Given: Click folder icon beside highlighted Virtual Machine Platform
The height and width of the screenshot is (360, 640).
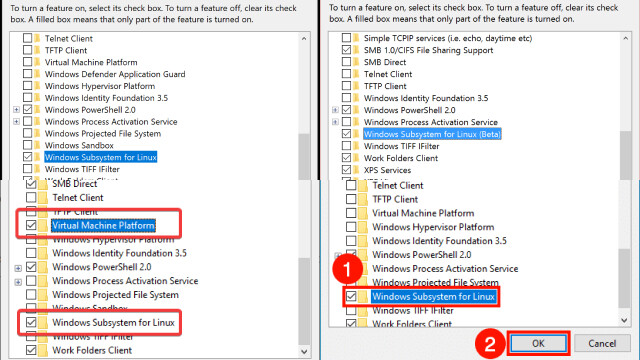Looking at the screenshot, I should tap(43, 225).
